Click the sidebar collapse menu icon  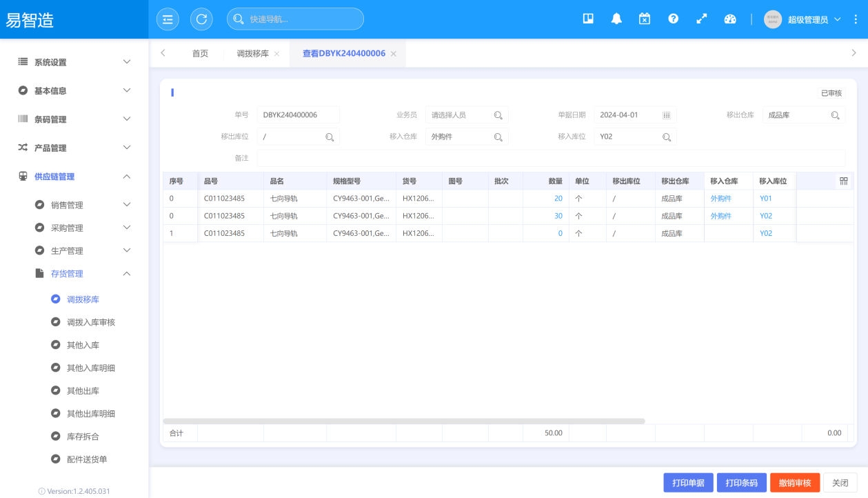pos(168,19)
